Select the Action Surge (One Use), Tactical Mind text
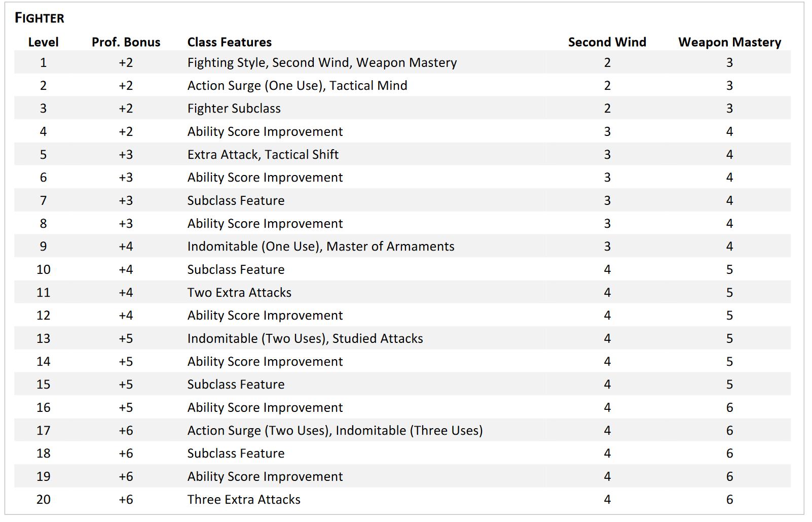Viewport: 812px width, 522px height. [297, 85]
